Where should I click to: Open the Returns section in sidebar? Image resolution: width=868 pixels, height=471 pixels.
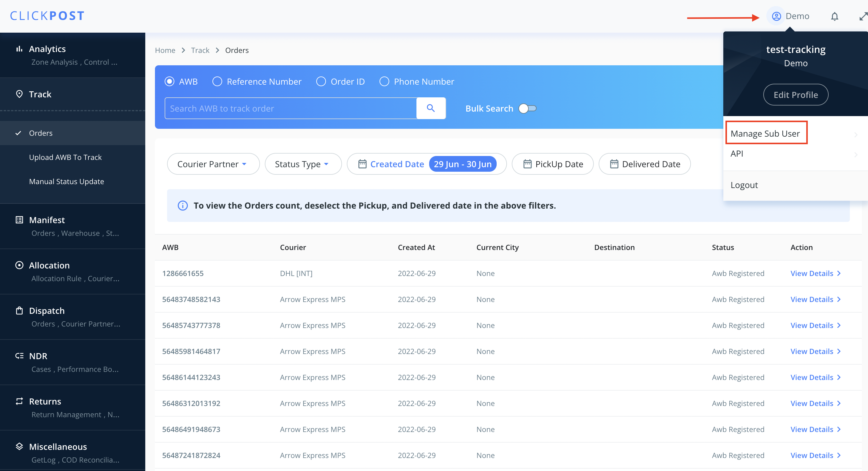click(x=45, y=401)
